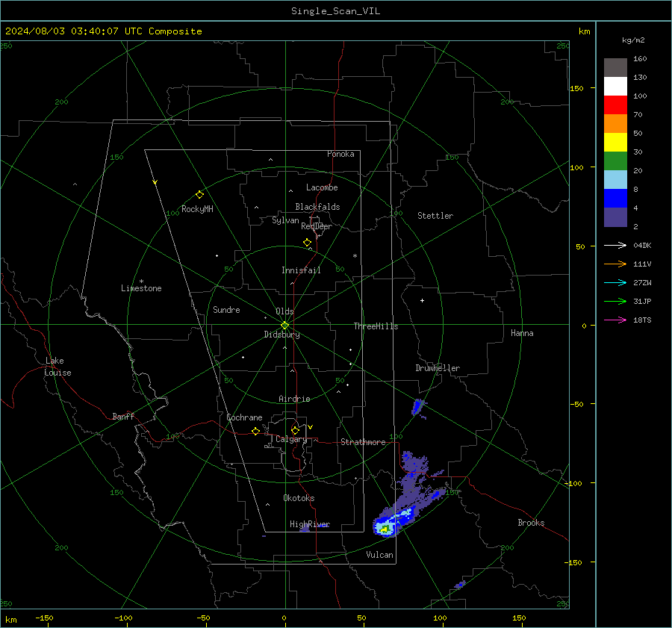Click the green 31JP arrow icon
The height and width of the screenshot is (628, 672).
click(615, 302)
